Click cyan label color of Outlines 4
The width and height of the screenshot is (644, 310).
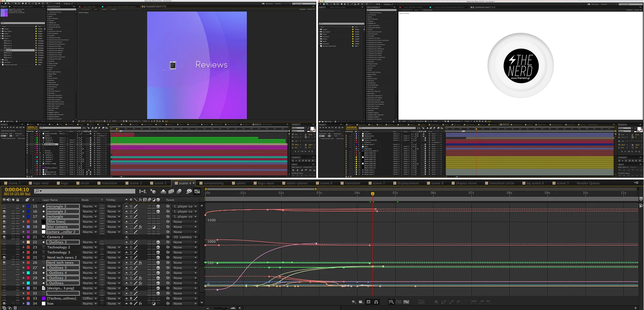tap(29, 273)
